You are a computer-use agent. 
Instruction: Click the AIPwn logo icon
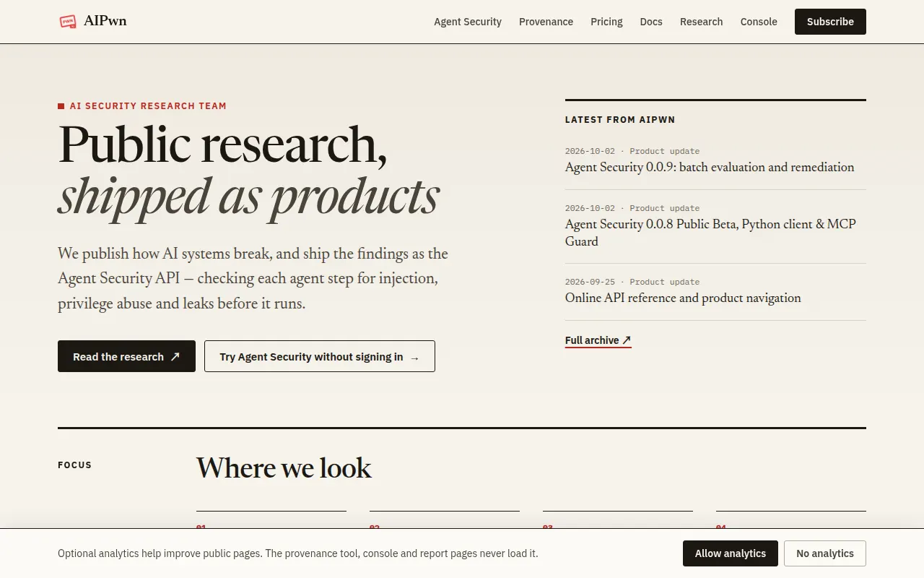coord(68,22)
